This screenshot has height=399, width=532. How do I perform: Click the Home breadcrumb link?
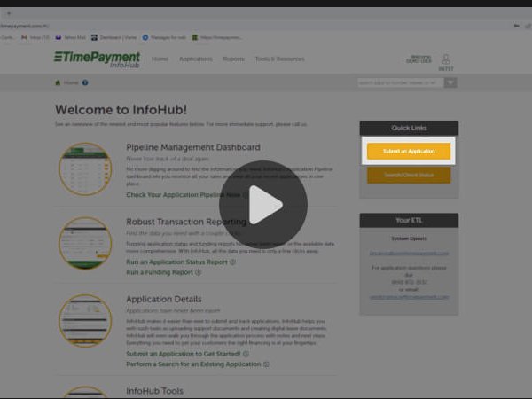click(71, 82)
